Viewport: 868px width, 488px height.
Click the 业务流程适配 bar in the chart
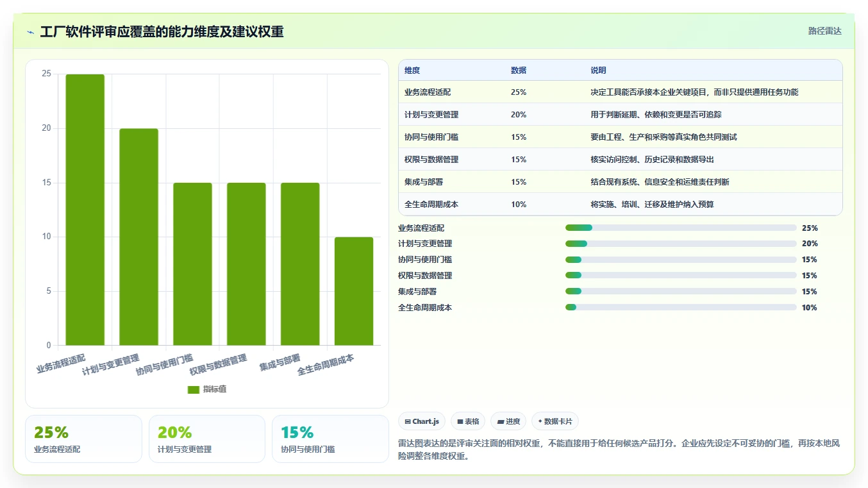85,210
